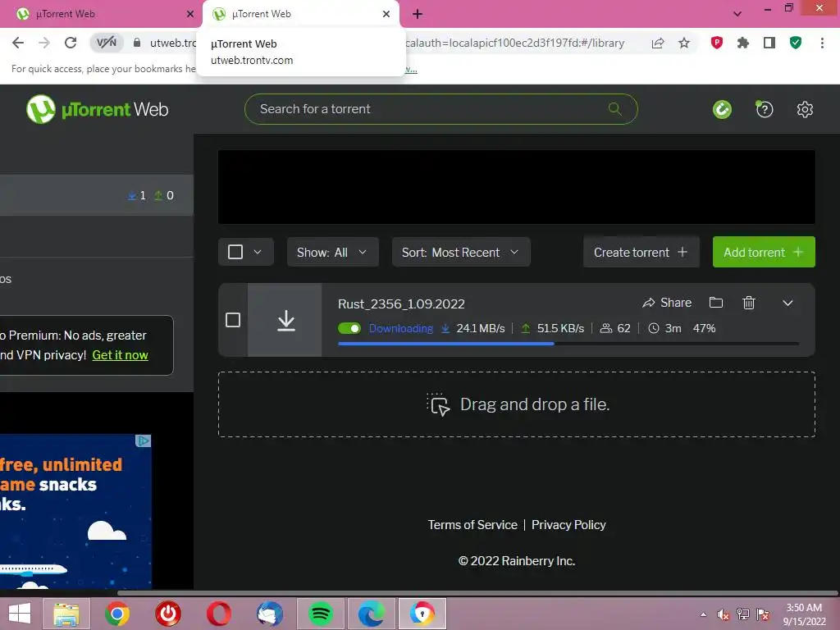Image resolution: width=840 pixels, height=630 pixels.
Task: Focus the Search for a torrent field
Action: tap(441, 109)
